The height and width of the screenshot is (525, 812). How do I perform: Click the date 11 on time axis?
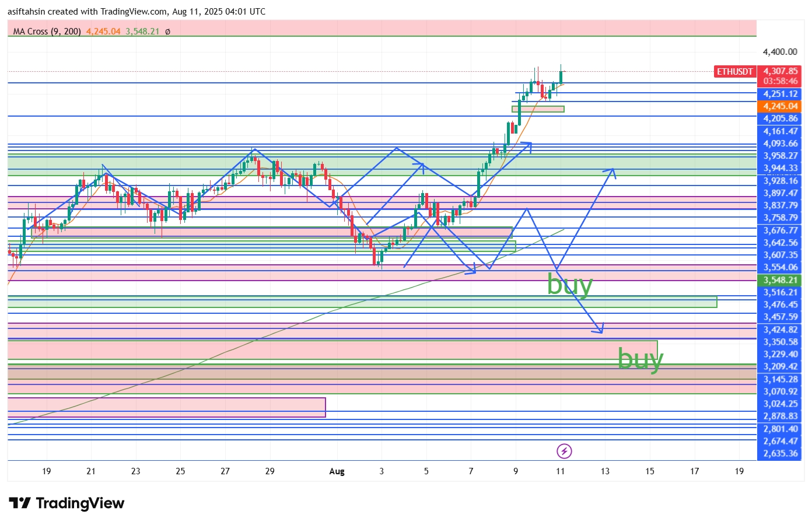pos(560,471)
